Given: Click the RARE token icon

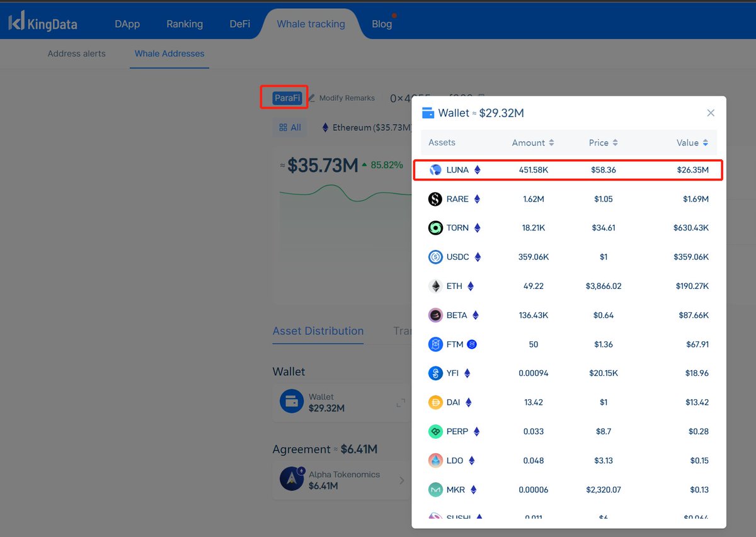Looking at the screenshot, I should pyautogui.click(x=435, y=199).
